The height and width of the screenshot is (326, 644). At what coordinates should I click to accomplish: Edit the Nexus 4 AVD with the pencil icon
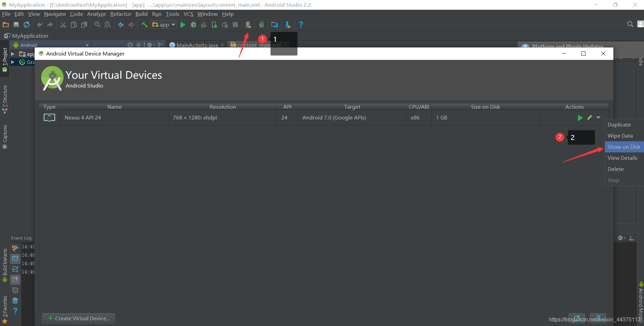click(589, 117)
